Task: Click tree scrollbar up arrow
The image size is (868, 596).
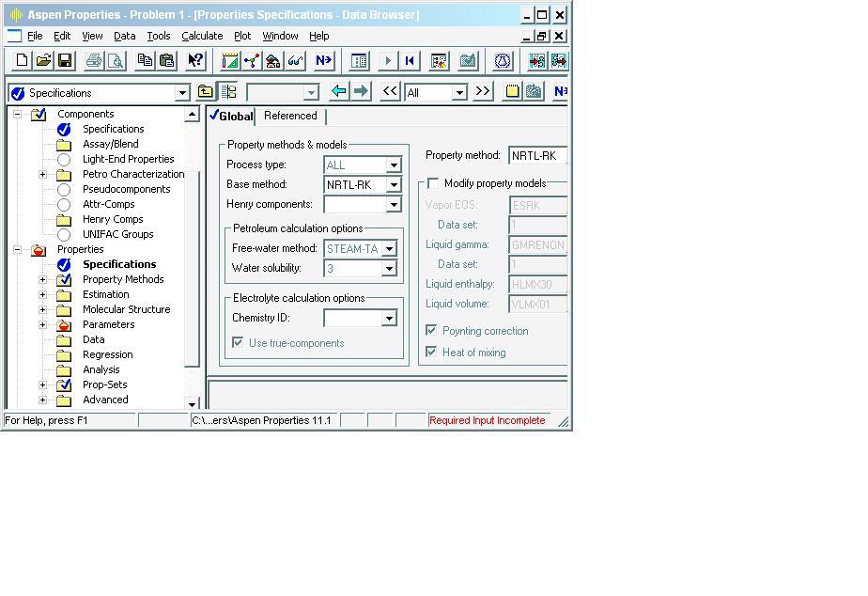Action: [192, 114]
